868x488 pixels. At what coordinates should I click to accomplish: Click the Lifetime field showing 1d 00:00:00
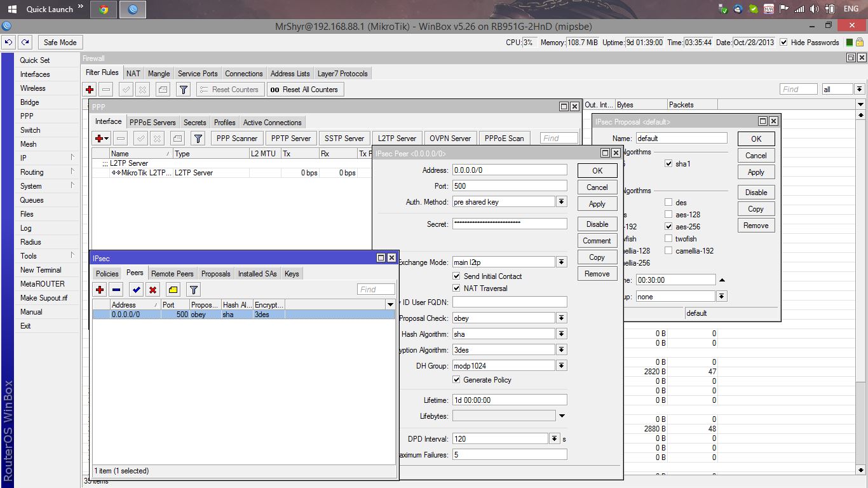click(510, 400)
